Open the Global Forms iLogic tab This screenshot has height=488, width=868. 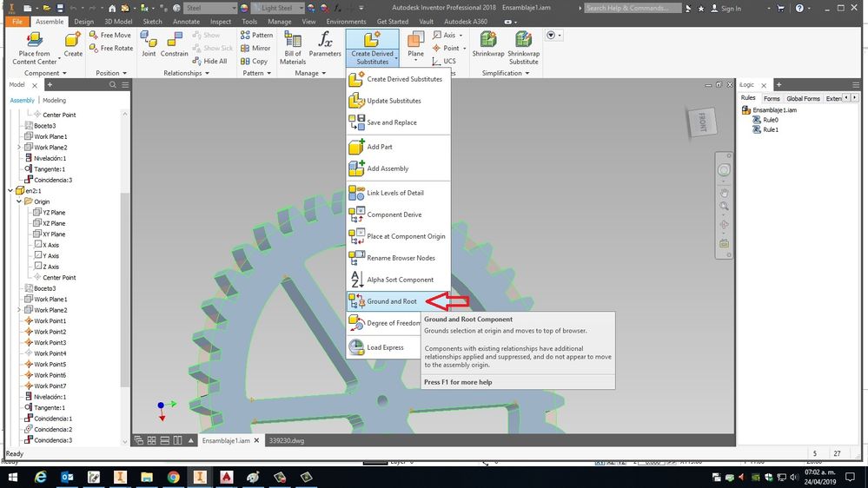[x=803, y=98]
